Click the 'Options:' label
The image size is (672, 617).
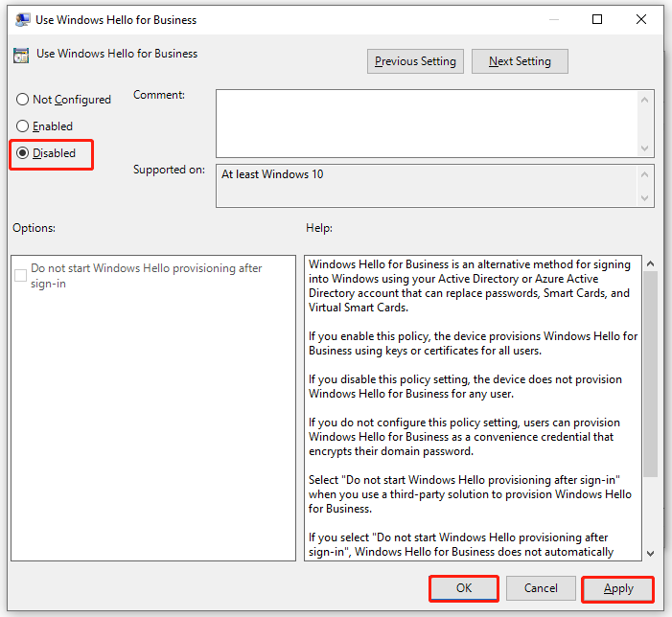pos(34,228)
